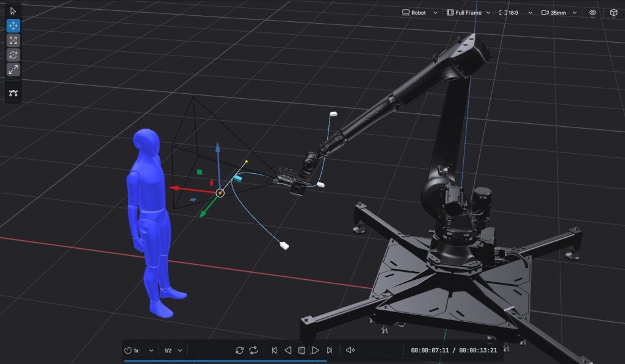Viewport: 625px width, 364px height.
Task: Activate the move/translate tool
Action: click(x=12, y=26)
